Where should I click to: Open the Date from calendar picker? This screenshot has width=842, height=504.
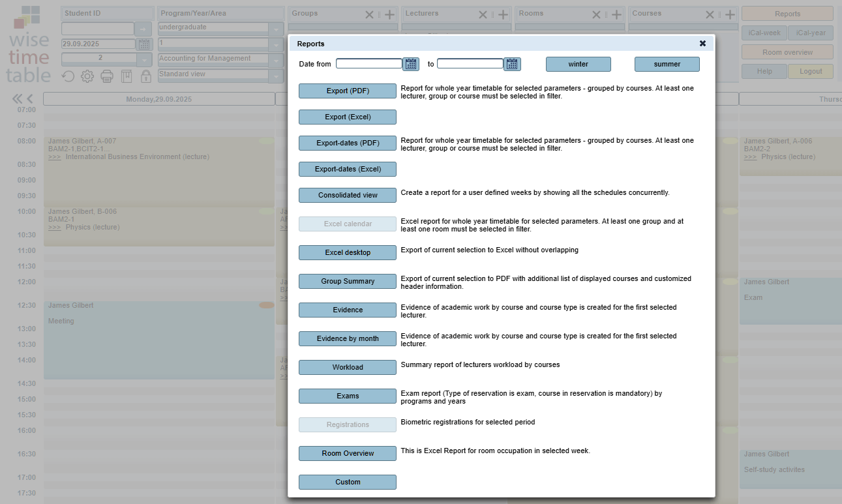coord(411,64)
